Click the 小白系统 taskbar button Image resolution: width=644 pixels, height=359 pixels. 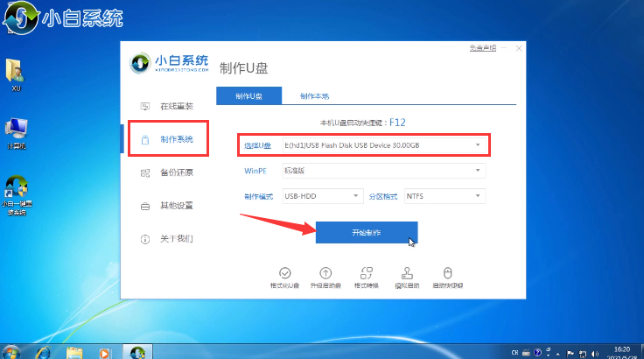click(137, 352)
